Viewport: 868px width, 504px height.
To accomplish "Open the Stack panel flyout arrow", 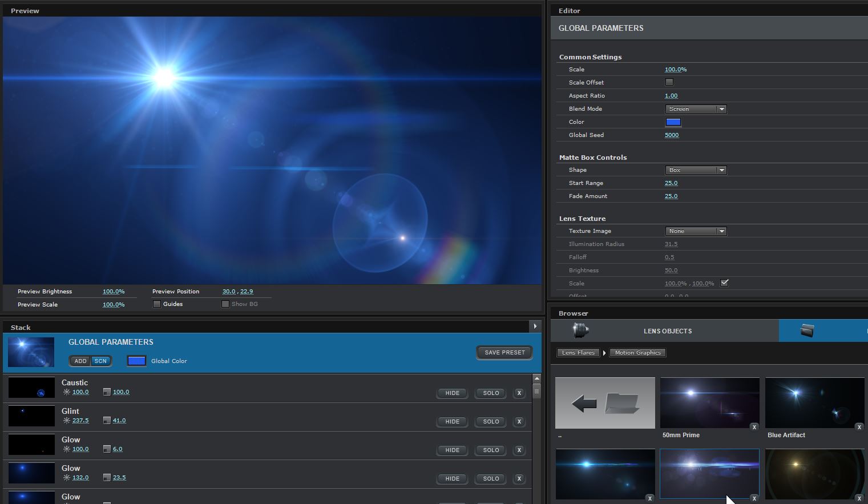I will point(535,326).
